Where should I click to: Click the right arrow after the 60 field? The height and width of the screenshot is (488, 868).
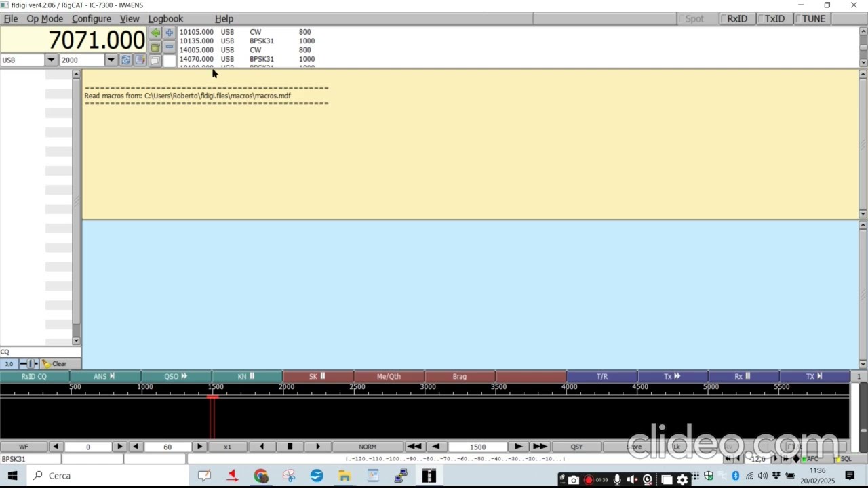(x=199, y=447)
